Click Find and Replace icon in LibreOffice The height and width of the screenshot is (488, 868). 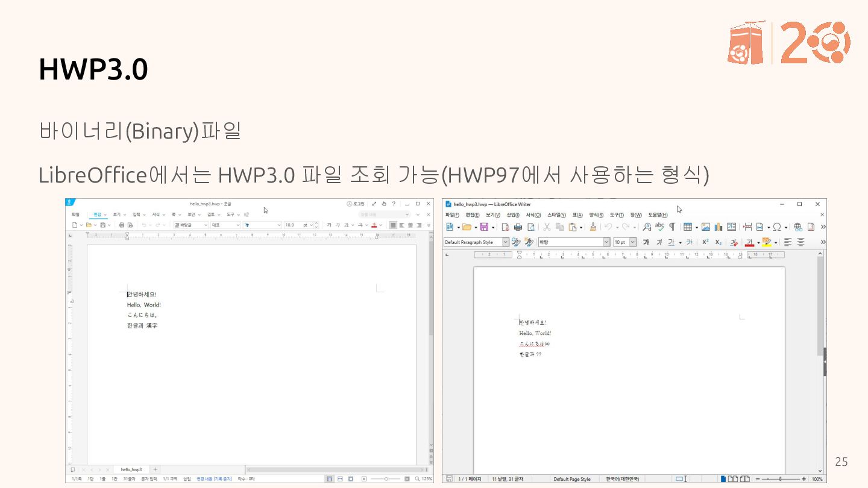pyautogui.click(x=647, y=227)
